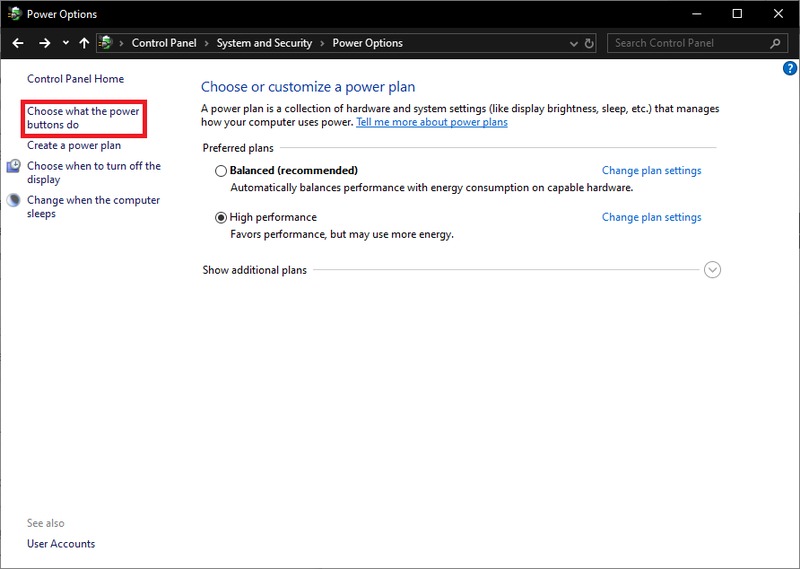Refresh the Power Options page
The image size is (800, 569).
[x=589, y=43]
